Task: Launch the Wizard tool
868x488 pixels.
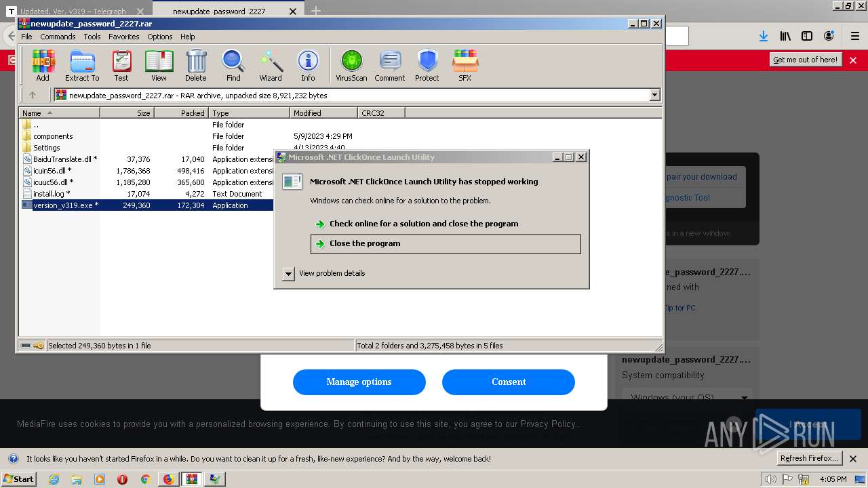Action: tap(271, 66)
